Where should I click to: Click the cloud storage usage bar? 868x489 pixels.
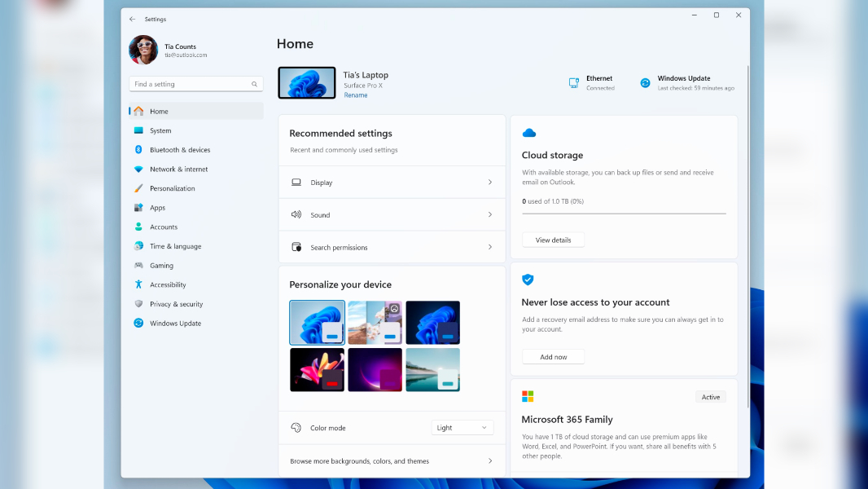click(624, 211)
